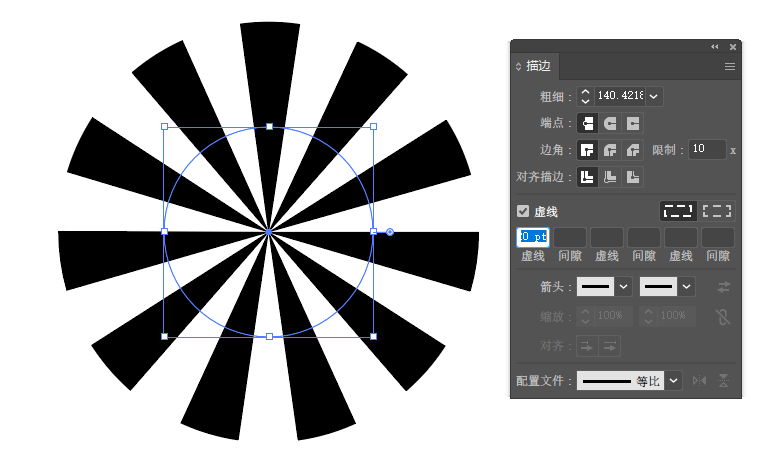Screen dimensions: 783x474
Task: Align stroke to center icon
Action: (x=588, y=177)
